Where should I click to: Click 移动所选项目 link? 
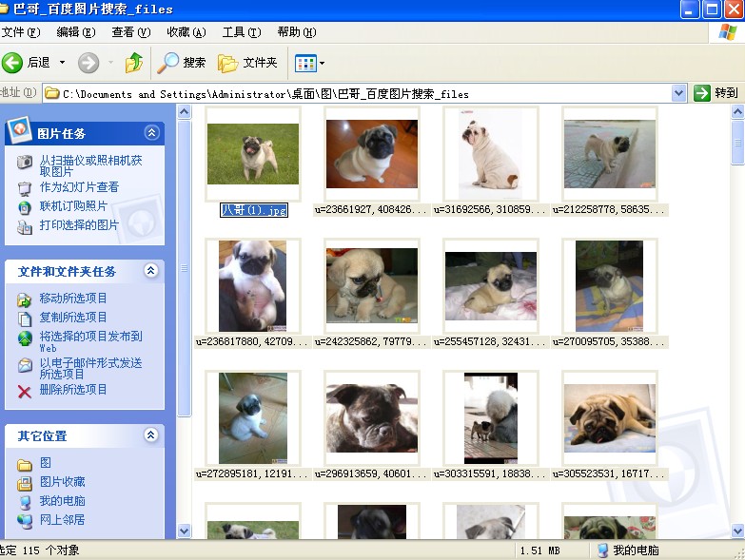coord(73,298)
